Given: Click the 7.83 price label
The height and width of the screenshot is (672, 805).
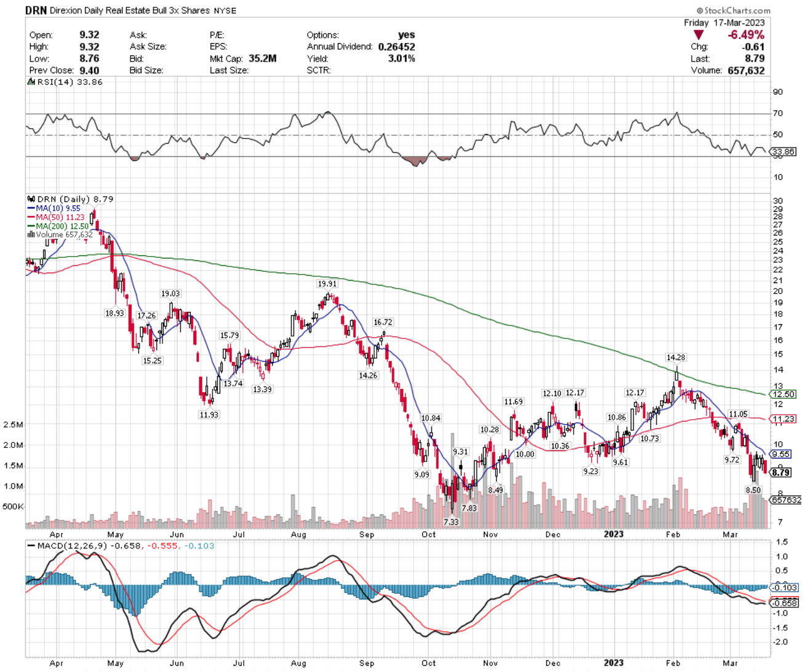Looking at the screenshot, I should point(469,508).
